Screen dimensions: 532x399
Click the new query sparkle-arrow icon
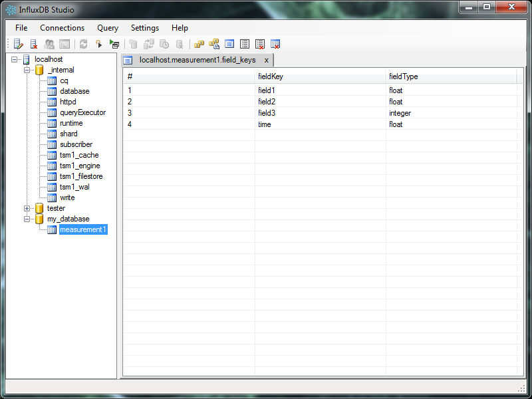(x=98, y=44)
